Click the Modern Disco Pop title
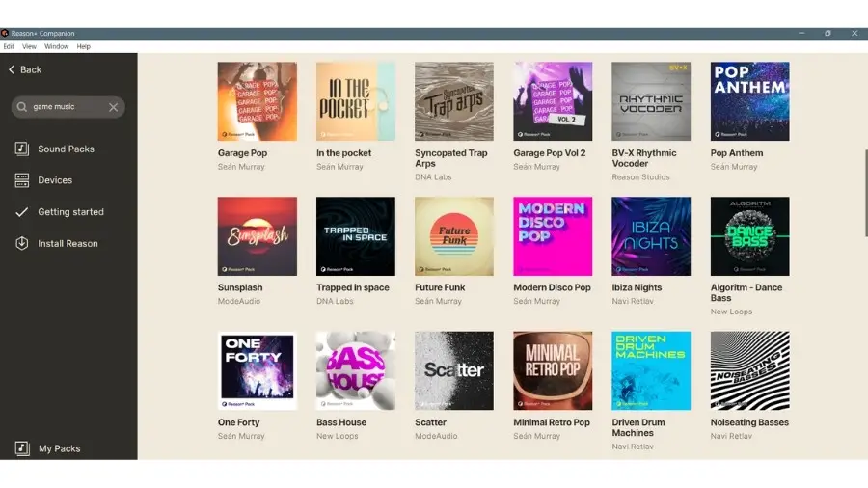 pos(552,287)
